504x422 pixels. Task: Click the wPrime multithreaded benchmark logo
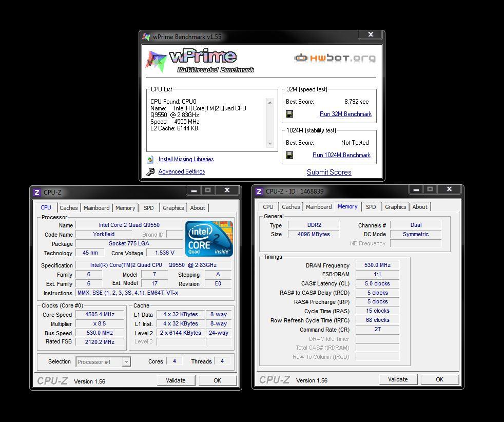pyautogui.click(x=201, y=61)
